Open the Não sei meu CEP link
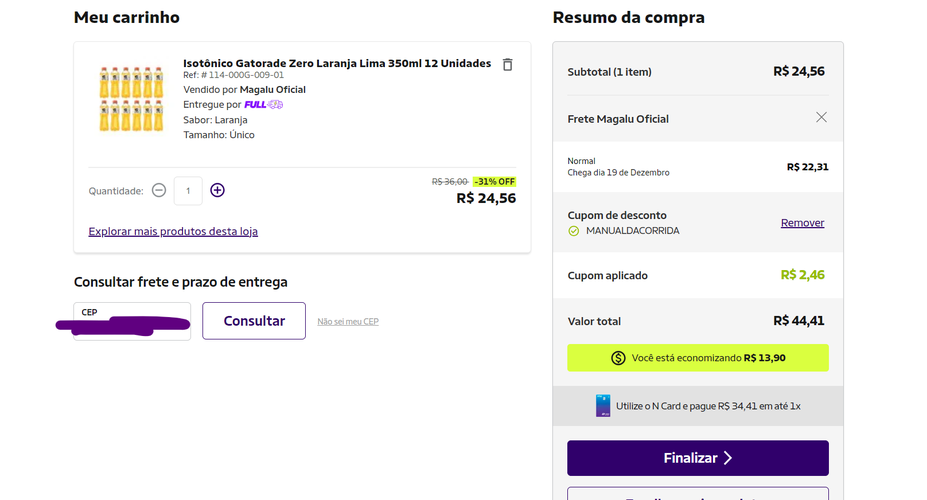 point(348,322)
